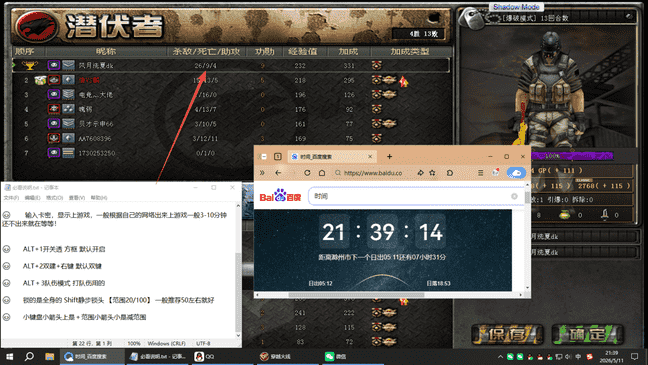
Task: Click Notepad scrollbar down arrow
Action: [x=238, y=335]
